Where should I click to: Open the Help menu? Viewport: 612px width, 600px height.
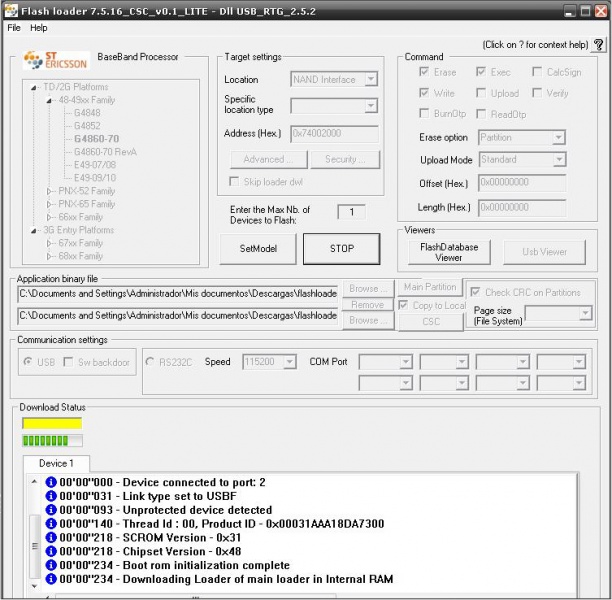[x=39, y=28]
